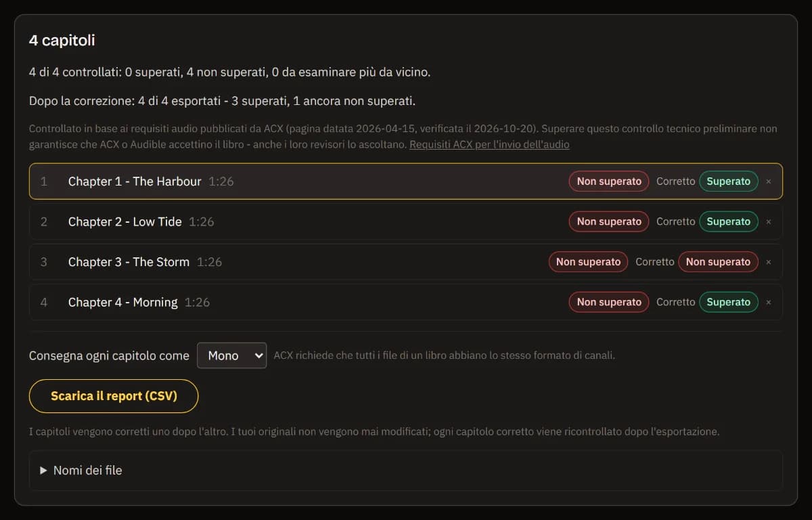This screenshot has height=520, width=812.
Task: Click the Corretto label in Chapter 2 row
Action: pyautogui.click(x=675, y=221)
